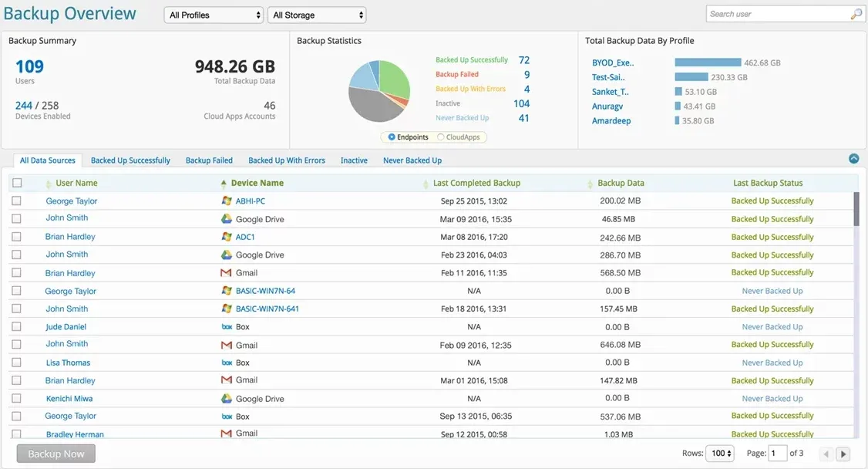Click the Page number input field
The image size is (868, 469).
(777, 453)
